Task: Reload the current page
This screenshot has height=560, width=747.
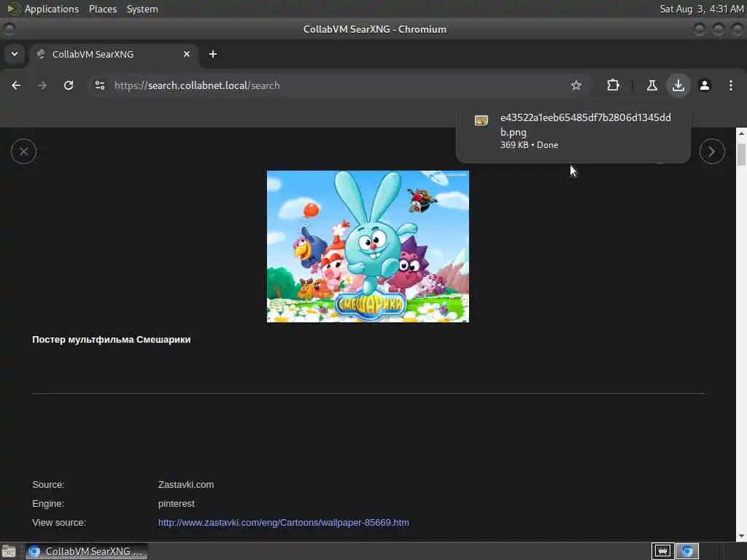Action: 69,85
